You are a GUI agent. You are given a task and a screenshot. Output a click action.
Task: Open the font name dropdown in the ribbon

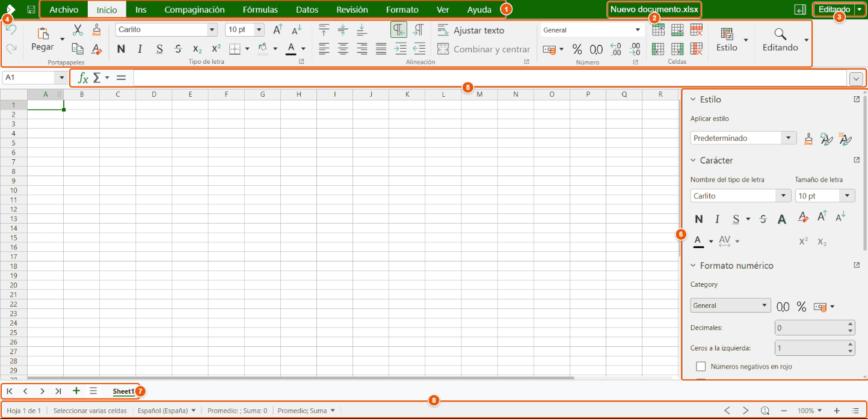click(x=212, y=29)
